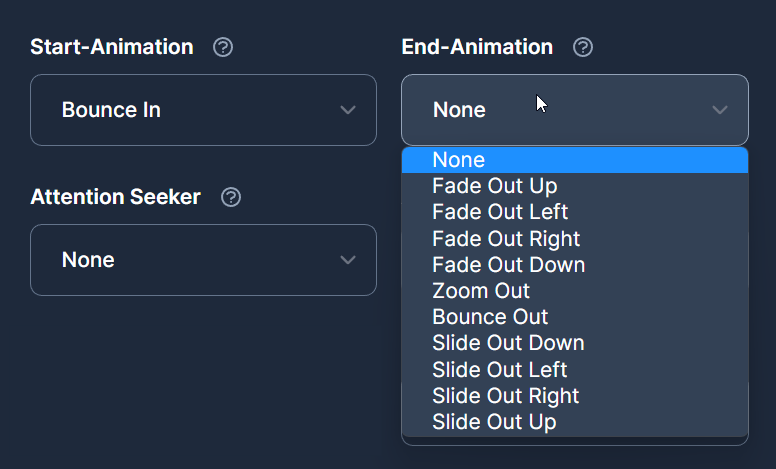Select None option in the list
Screen dimensions: 776x469
tap(575, 160)
